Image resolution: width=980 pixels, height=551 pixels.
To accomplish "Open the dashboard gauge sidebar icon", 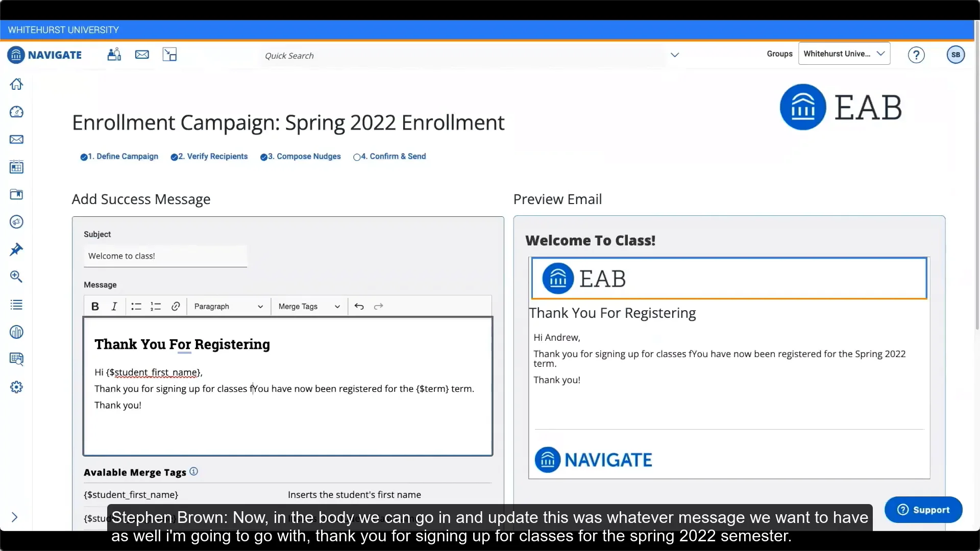I will point(16,112).
